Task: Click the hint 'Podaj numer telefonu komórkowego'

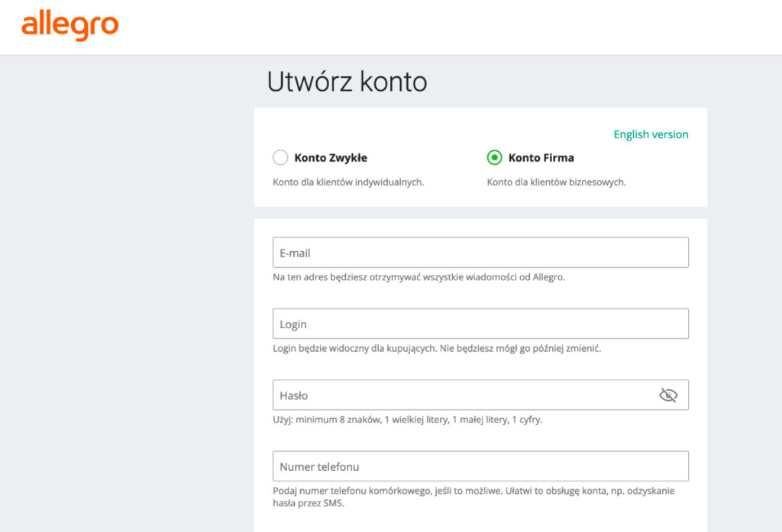Action: pos(351,491)
